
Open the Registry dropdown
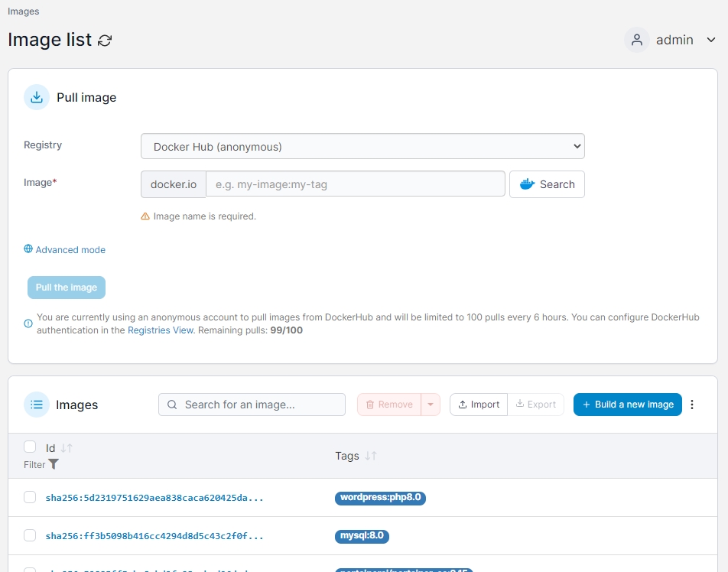point(362,146)
